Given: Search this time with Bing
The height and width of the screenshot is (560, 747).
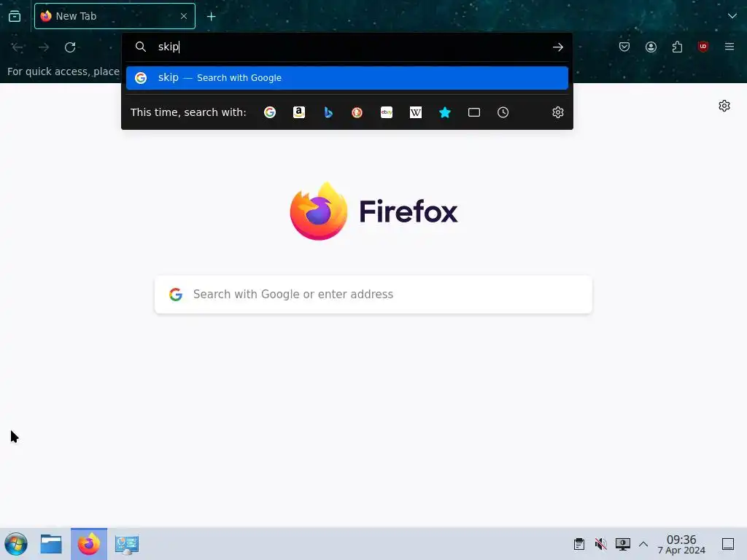Looking at the screenshot, I should click(328, 112).
